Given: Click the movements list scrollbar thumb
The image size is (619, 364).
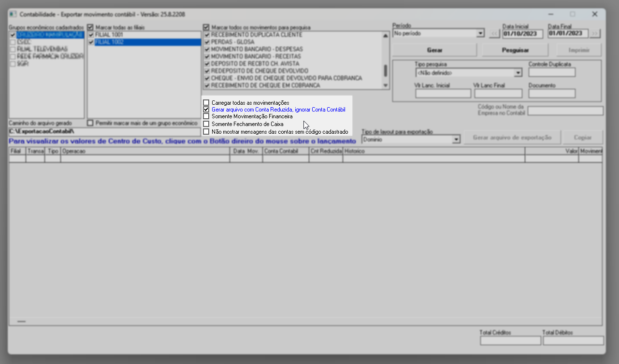Looking at the screenshot, I should 385,70.
